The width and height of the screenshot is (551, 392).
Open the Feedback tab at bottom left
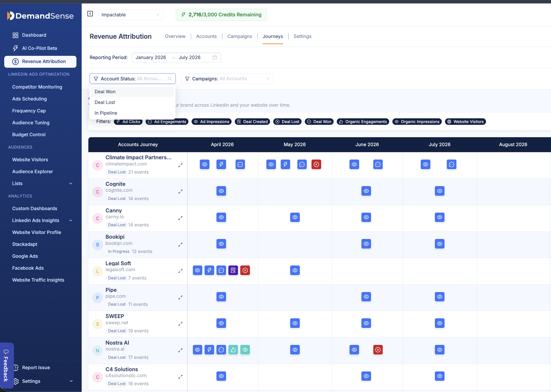[6, 366]
